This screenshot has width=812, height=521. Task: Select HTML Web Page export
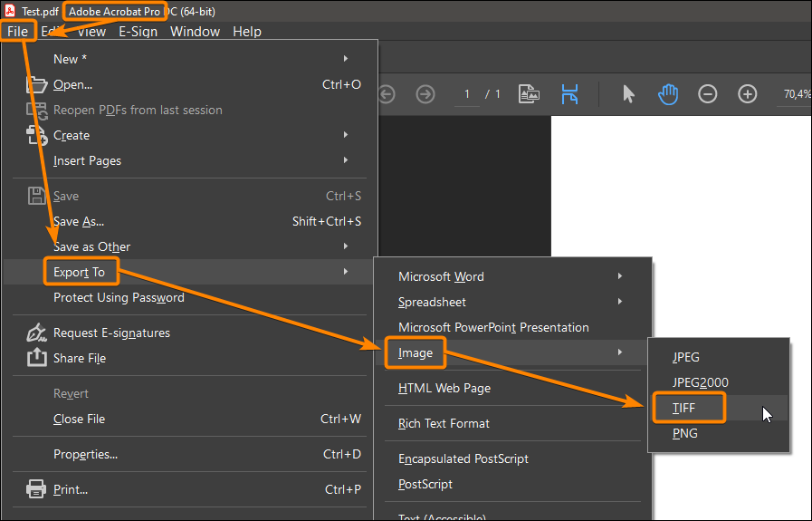[x=512, y=388]
